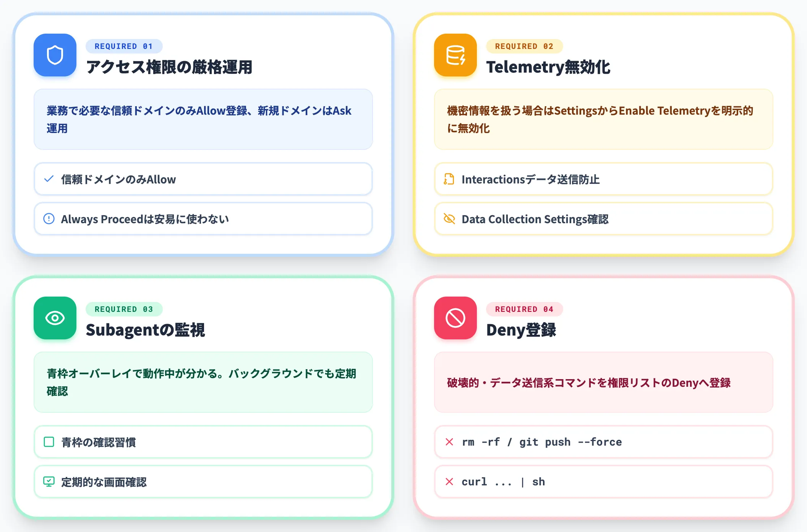Screen dimensions: 807x532
Task: Click the alert circle icon beside Always Proceed
Action: tap(49, 219)
